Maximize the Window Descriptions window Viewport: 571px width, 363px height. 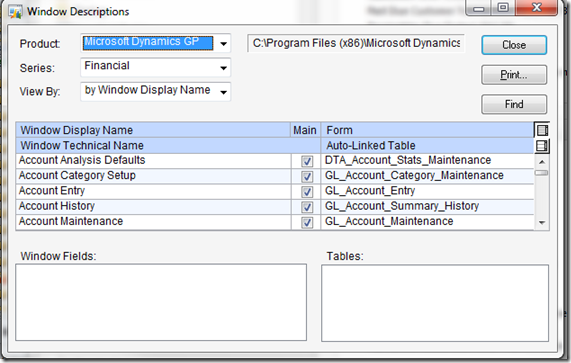tap(503, 8)
